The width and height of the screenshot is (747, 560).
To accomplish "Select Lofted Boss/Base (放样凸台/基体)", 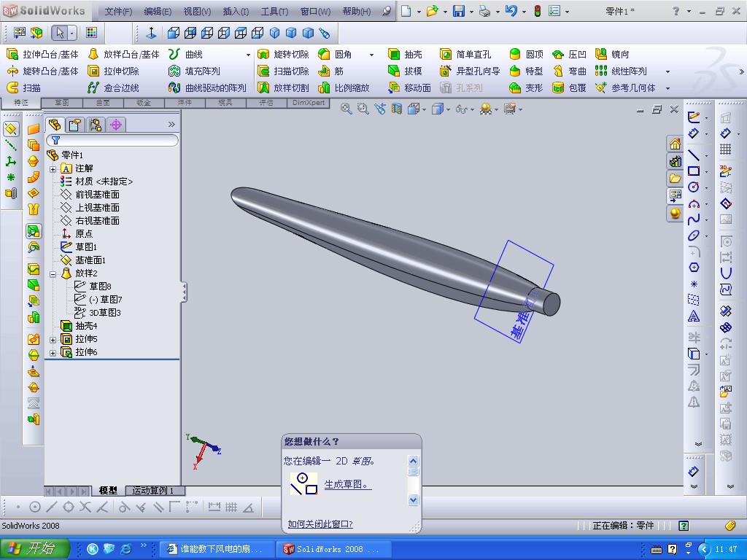I will [x=124, y=54].
